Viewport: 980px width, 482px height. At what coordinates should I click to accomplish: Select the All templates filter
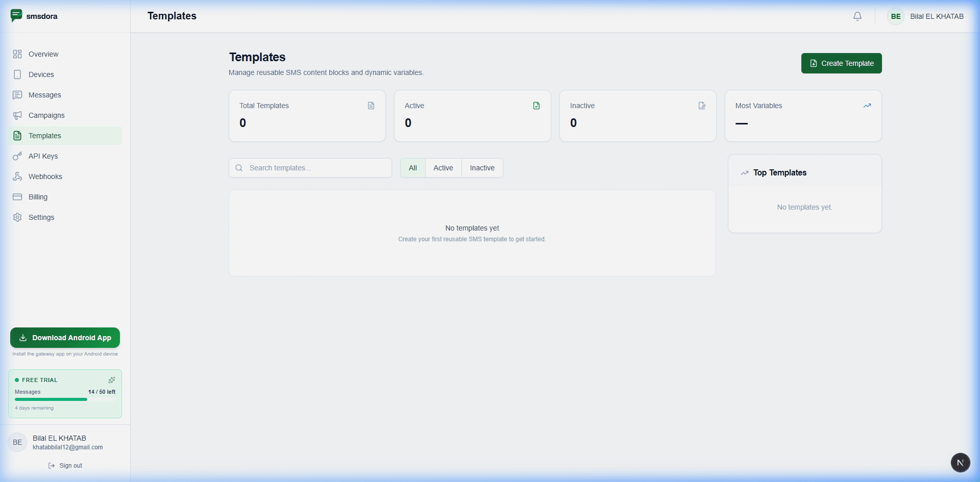coord(412,168)
